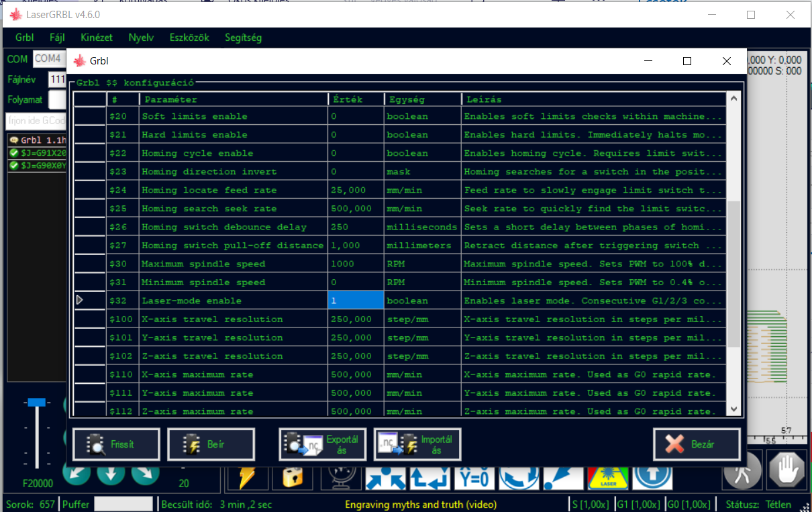Select the Homing locate feed rate value 25,000
812x512 pixels.
pyautogui.click(x=356, y=190)
